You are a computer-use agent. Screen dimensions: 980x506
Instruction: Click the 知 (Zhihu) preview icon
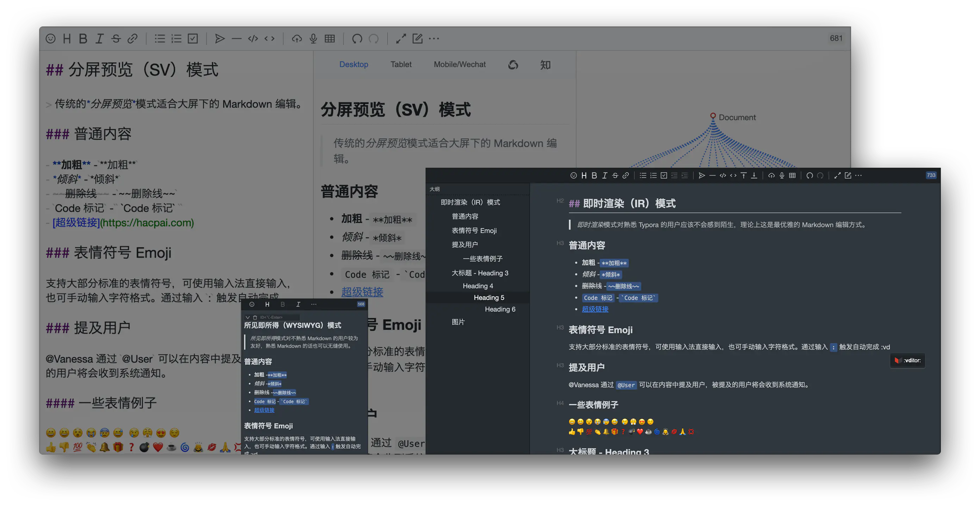(545, 65)
